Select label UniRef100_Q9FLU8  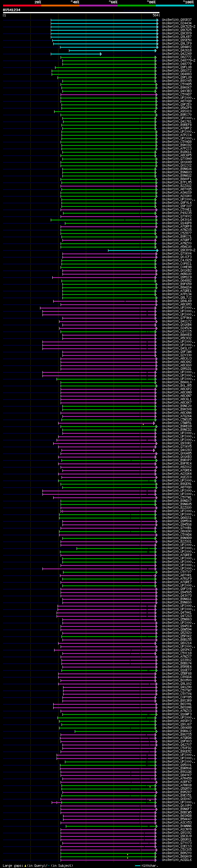[x=177, y=67]
